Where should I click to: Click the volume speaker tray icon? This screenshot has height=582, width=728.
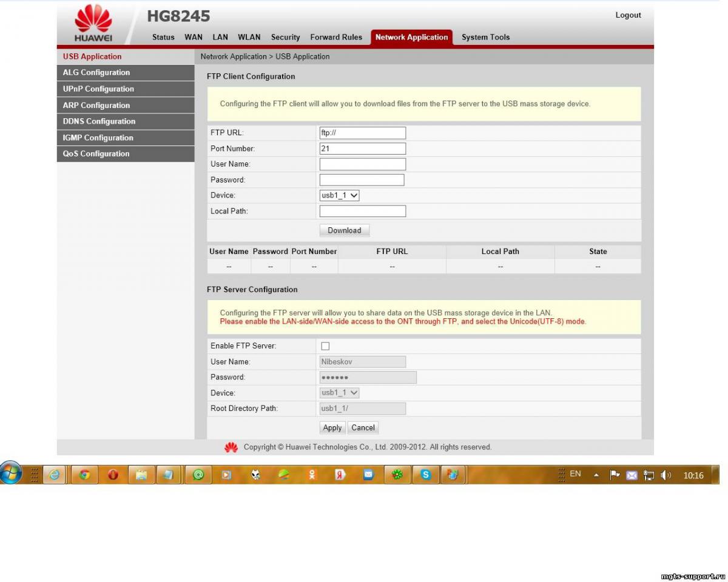click(x=666, y=475)
